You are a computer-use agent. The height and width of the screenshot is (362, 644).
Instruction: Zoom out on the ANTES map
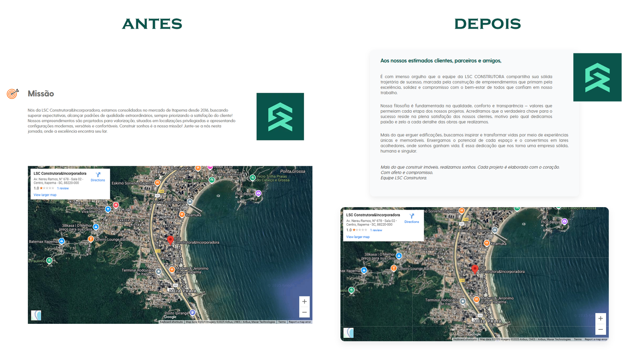coord(304,313)
